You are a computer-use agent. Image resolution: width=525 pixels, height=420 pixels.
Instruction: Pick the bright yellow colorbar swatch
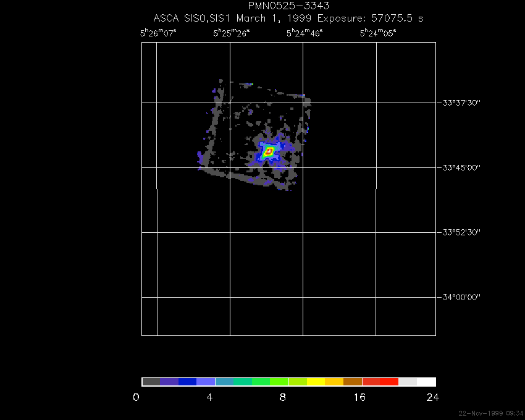(316, 382)
